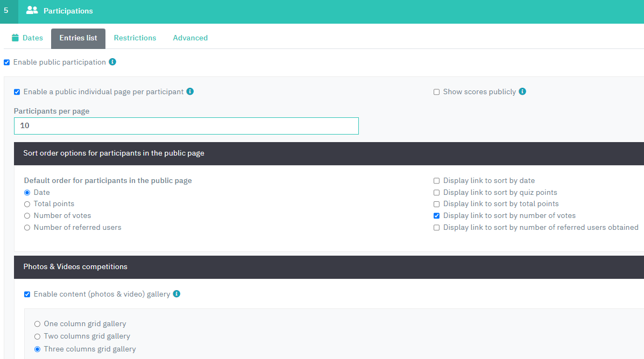Click the Participants per page input field
The image size is (644, 359).
(186, 126)
